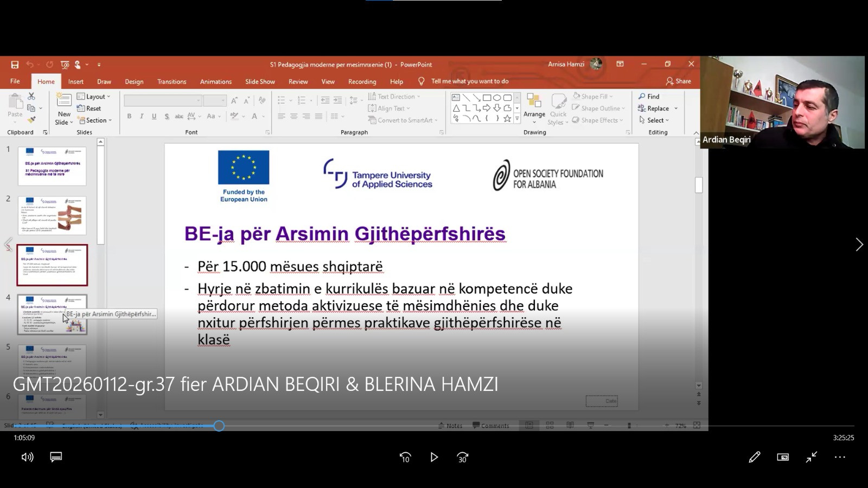Click the Undo arrow in quick access toolbar

point(30,65)
